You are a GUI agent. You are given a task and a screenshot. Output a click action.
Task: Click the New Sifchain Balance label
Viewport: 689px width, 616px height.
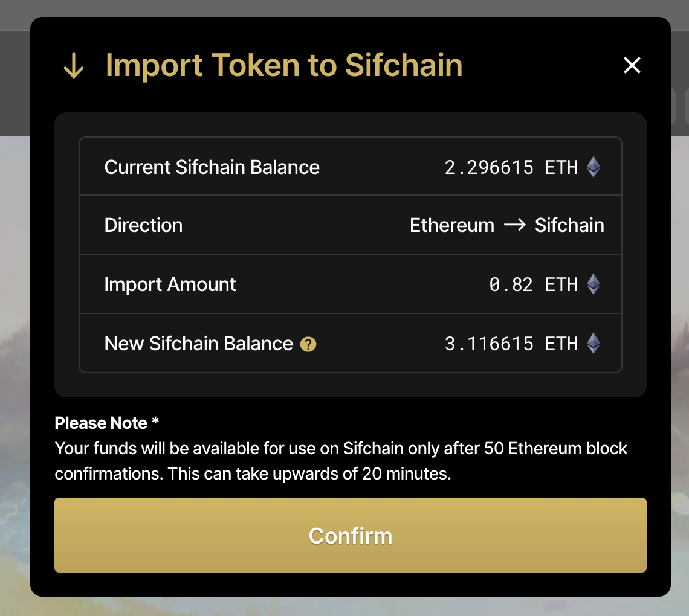(198, 344)
